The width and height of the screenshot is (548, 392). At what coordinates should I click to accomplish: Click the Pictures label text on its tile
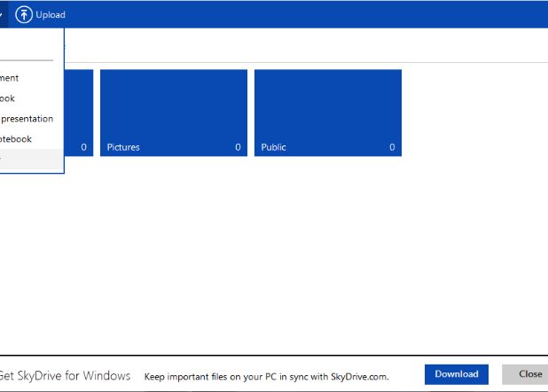tap(123, 147)
